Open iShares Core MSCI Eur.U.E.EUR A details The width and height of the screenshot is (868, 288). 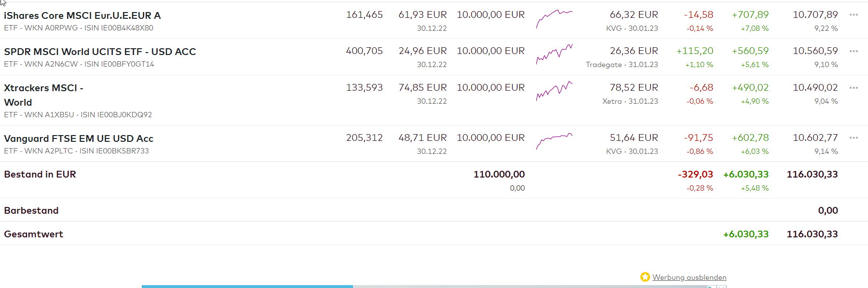(x=82, y=15)
